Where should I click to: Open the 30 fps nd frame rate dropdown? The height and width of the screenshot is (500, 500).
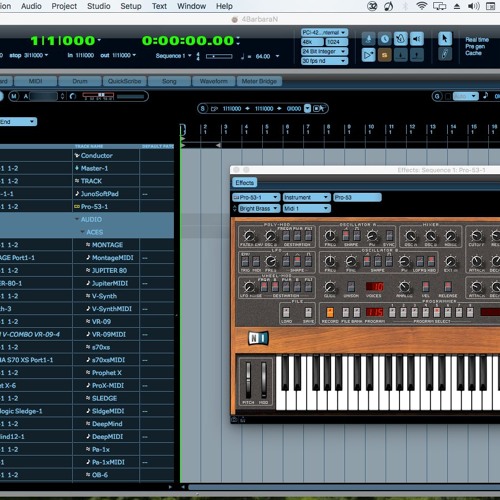pyautogui.click(x=324, y=61)
